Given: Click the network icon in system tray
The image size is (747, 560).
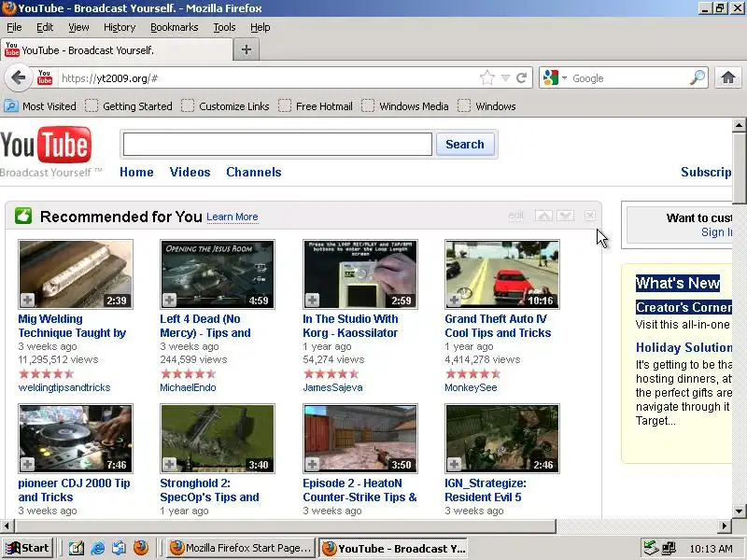Looking at the screenshot, I should click(x=669, y=549).
